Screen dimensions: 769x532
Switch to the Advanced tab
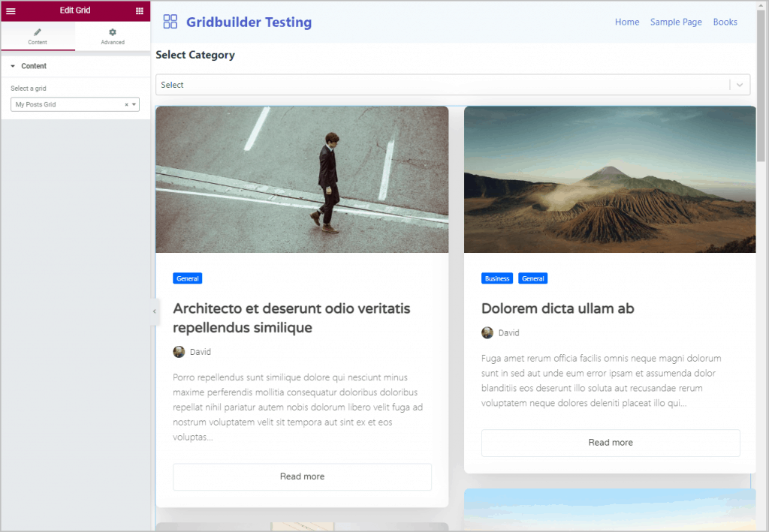pyautogui.click(x=113, y=36)
